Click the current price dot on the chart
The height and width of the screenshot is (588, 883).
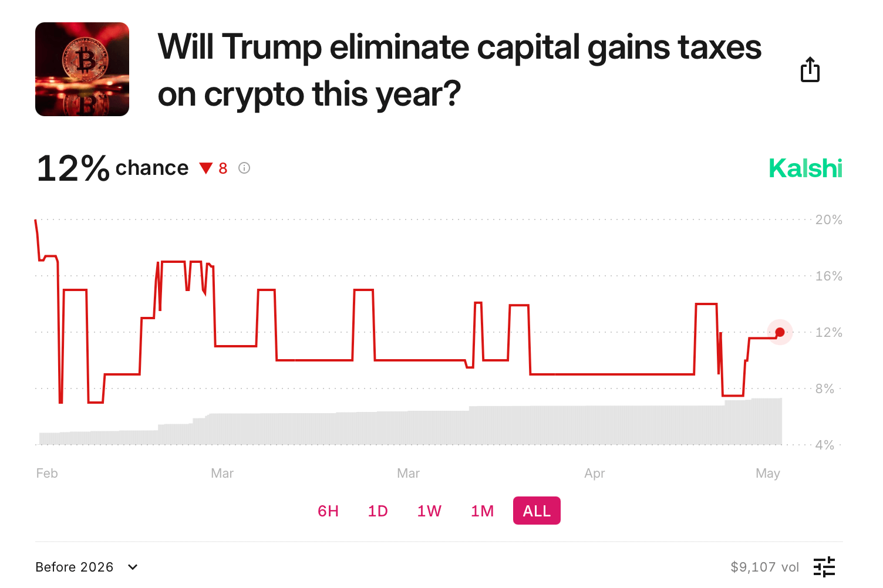click(x=780, y=332)
